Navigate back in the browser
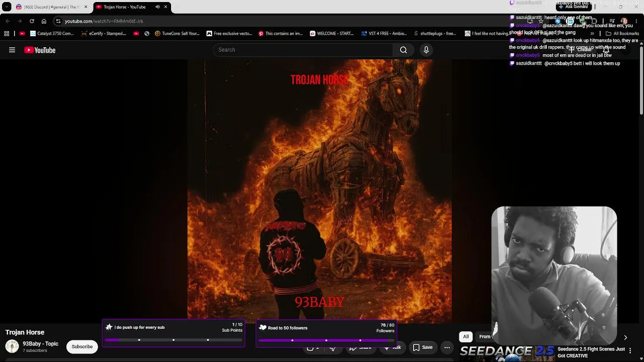This screenshot has height=362, width=644. pos(8,21)
